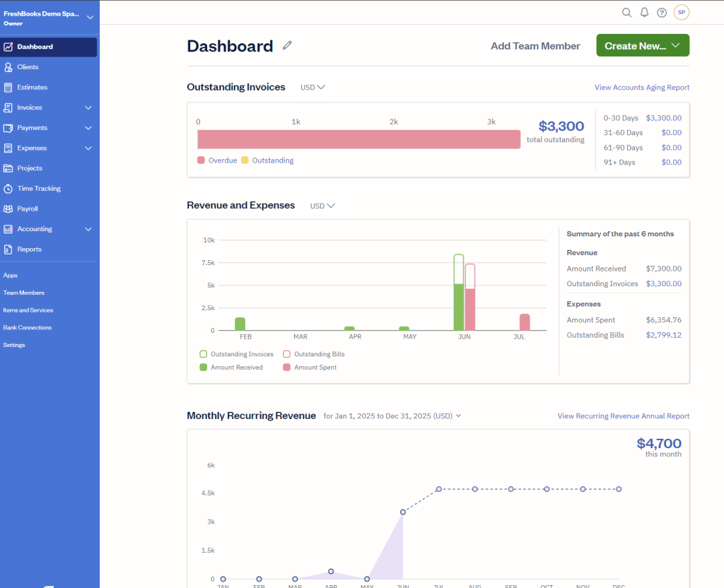Click 31-60 Days $0.00 amount
This screenshot has width=724, height=588.
[672, 132]
